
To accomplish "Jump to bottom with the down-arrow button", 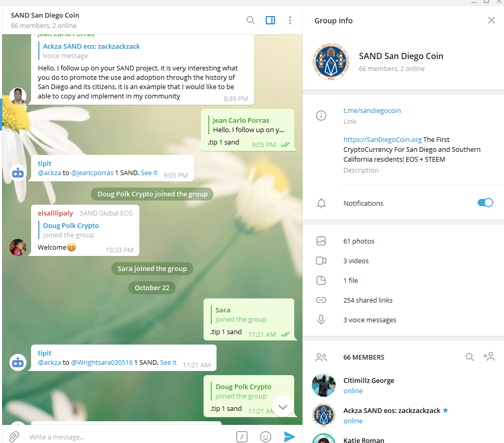I will coord(282,406).
